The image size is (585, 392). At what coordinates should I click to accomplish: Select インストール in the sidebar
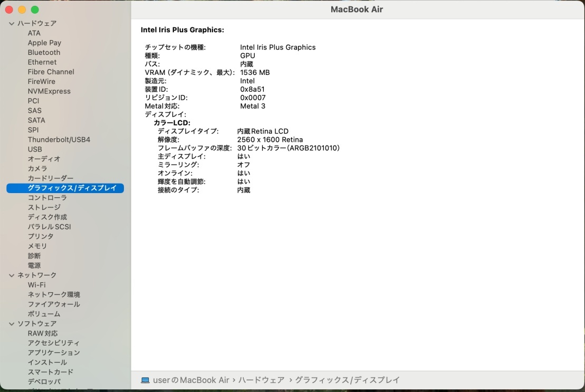[47, 362]
